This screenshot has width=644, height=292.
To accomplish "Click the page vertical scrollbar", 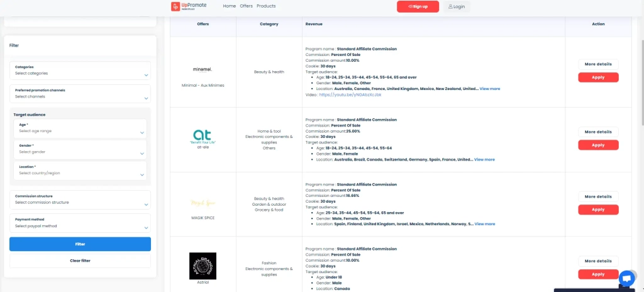I will [642, 82].
